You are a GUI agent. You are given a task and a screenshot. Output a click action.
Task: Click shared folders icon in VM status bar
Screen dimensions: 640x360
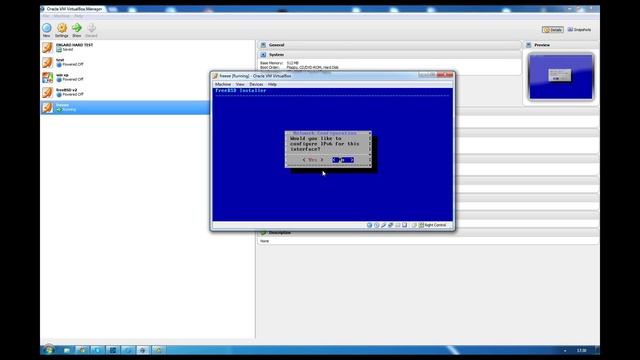click(398, 225)
